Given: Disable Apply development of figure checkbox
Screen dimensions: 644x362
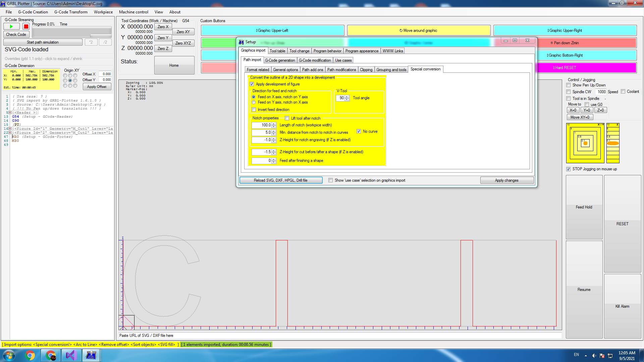Looking at the screenshot, I should [x=252, y=84].
